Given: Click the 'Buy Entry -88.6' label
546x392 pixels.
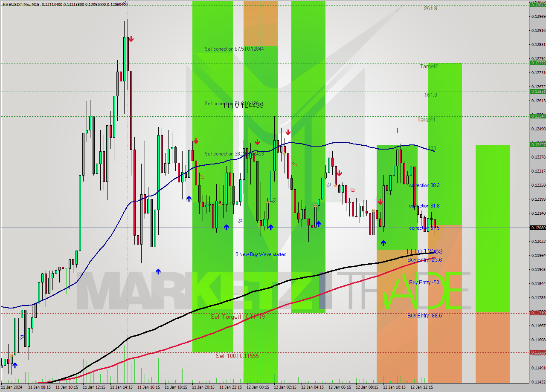Looking at the screenshot, I should [x=424, y=316].
